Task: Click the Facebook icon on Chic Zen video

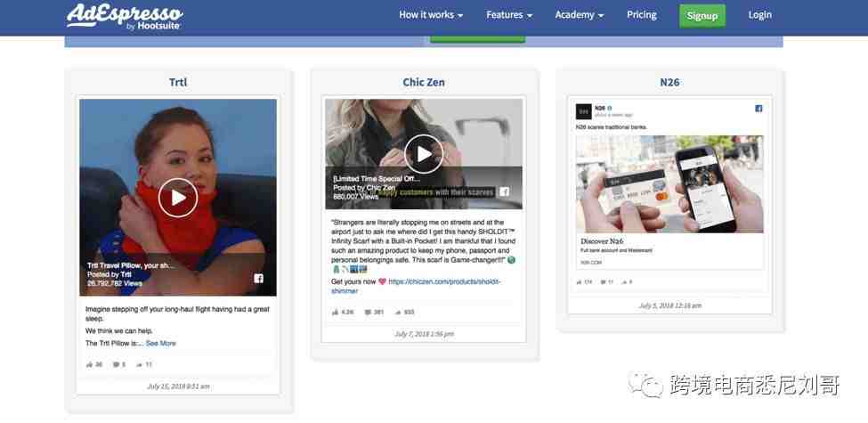Action: [504, 191]
